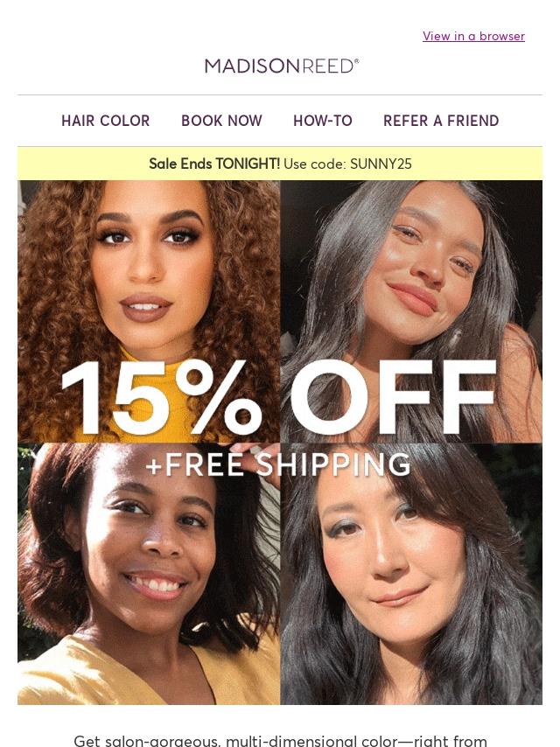Click the +FREE SHIPPING overlay text
Viewport: 560px width, 747px height.
(x=279, y=464)
